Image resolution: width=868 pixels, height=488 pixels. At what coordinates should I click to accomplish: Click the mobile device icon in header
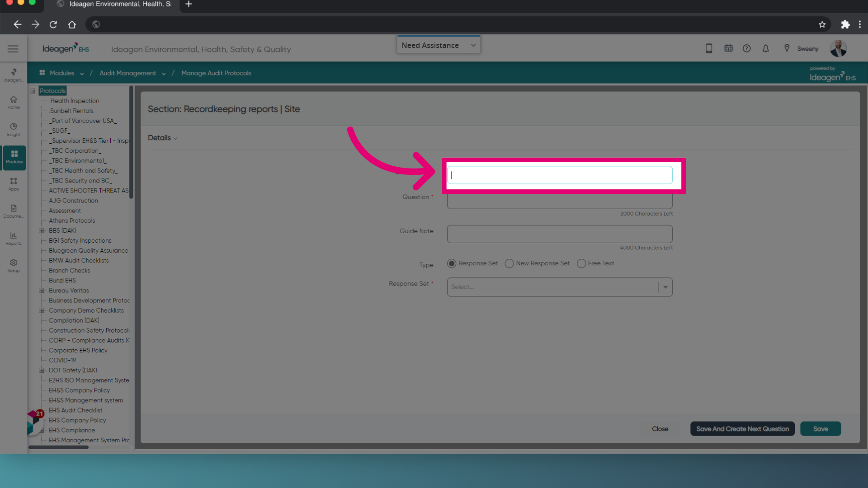coord(709,48)
